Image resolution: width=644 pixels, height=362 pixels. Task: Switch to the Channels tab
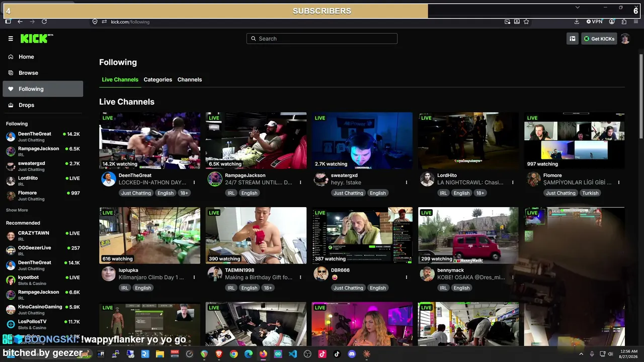tap(190, 79)
